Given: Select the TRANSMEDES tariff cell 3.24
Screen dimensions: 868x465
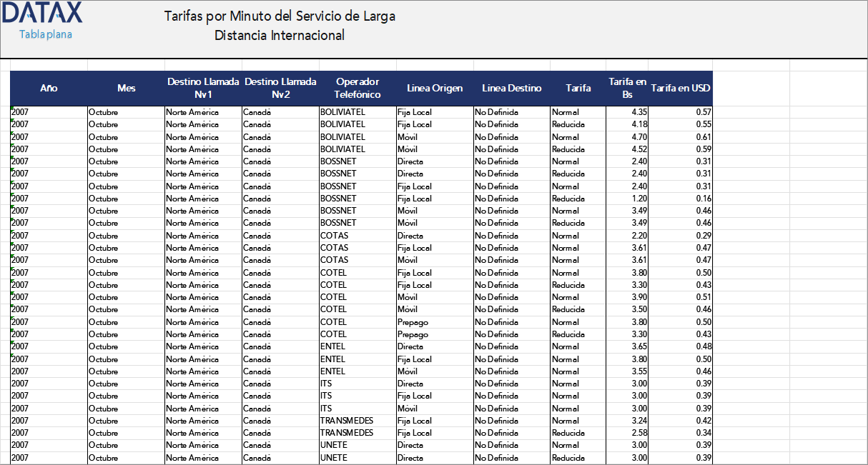Looking at the screenshot, I should (x=627, y=421).
